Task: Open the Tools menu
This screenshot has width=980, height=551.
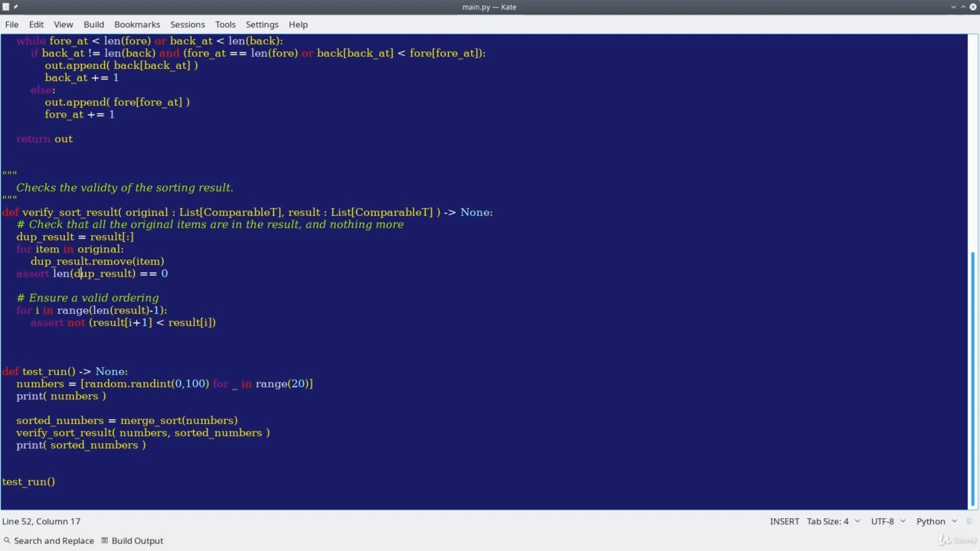Action: [225, 24]
